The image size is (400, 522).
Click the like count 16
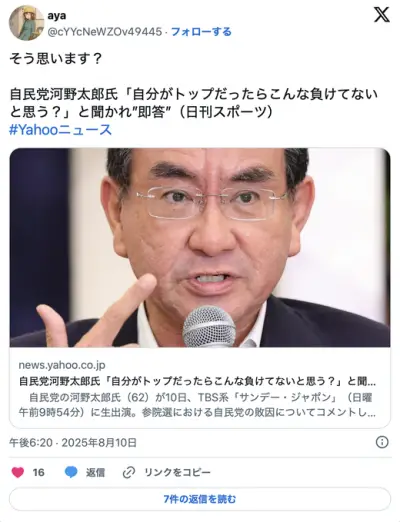point(39,472)
